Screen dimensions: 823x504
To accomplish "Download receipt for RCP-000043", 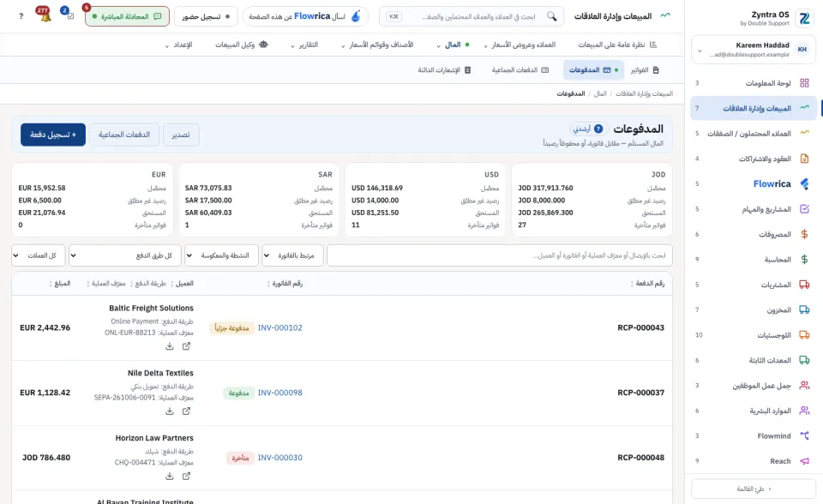I will click(170, 346).
